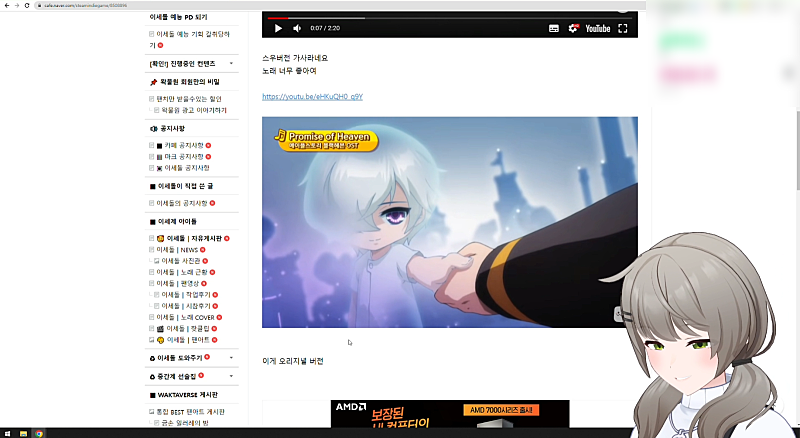The width and height of the screenshot is (800, 438).
Task: Enter fullscreen on the video player
Action: [x=622, y=29]
